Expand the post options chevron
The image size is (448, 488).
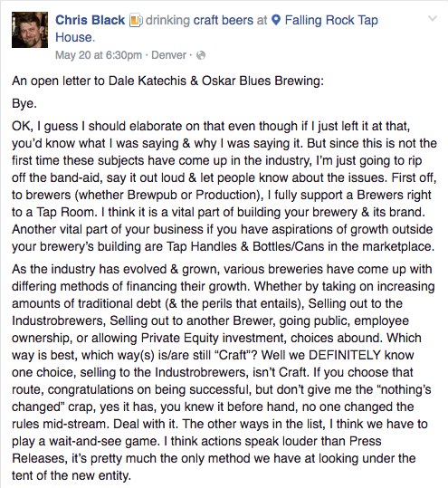433,19
